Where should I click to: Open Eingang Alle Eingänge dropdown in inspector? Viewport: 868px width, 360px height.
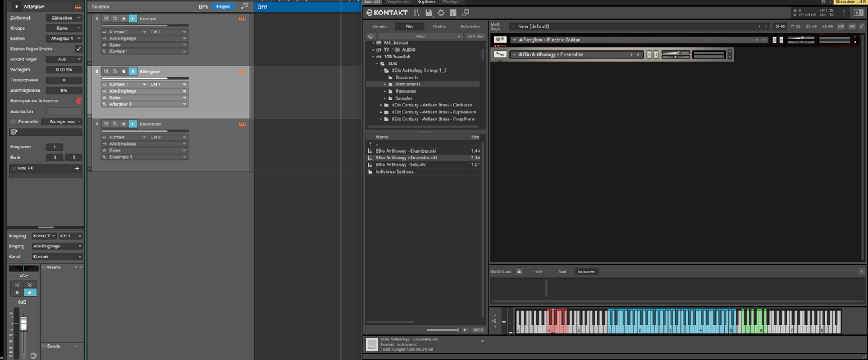click(57, 246)
